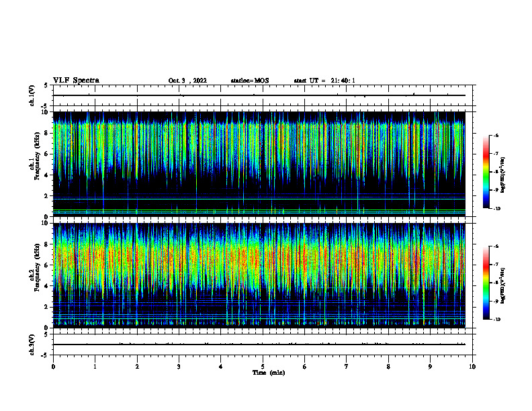
Task: Click time axis tick label "0"
Action: (x=53, y=367)
